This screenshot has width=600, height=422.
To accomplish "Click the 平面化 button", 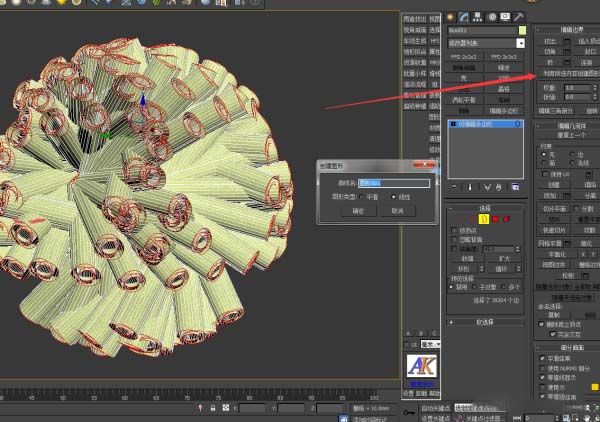I will click(x=556, y=254).
